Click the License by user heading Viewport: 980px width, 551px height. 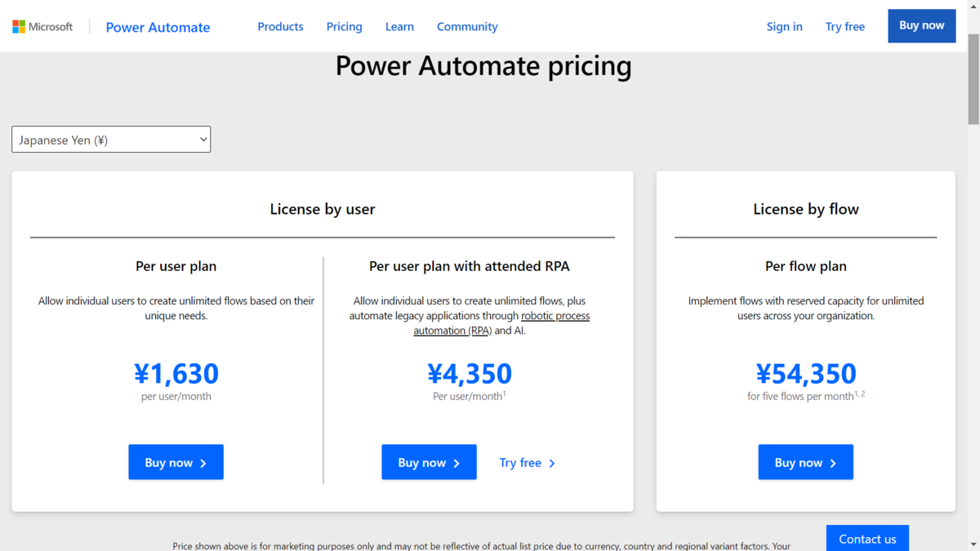[323, 209]
